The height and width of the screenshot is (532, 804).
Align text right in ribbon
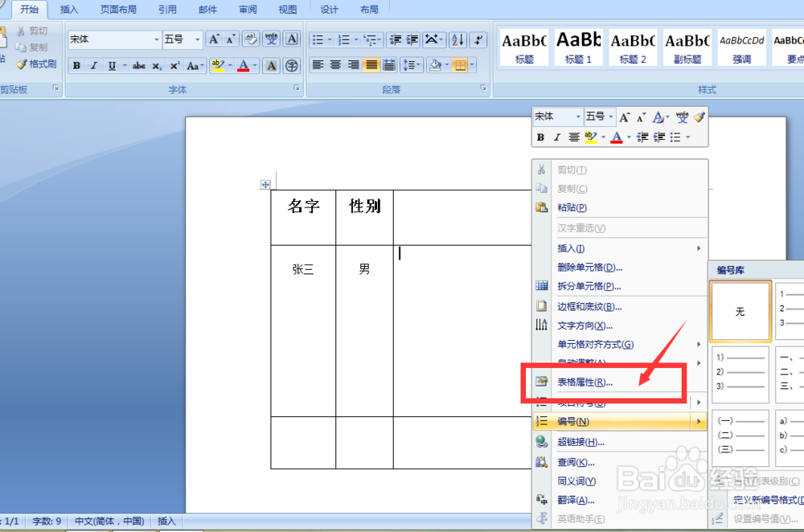(353, 65)
